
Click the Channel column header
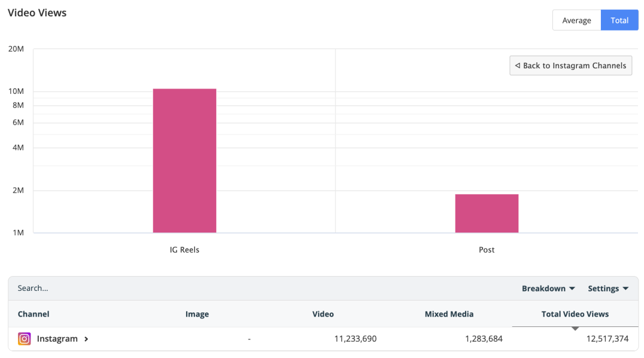[x=33, y=314]
